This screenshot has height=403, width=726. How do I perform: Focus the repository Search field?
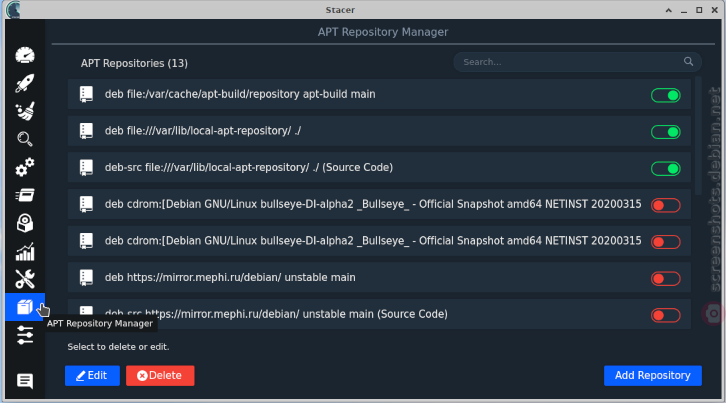pyautogui.click(x=577, y=62)
